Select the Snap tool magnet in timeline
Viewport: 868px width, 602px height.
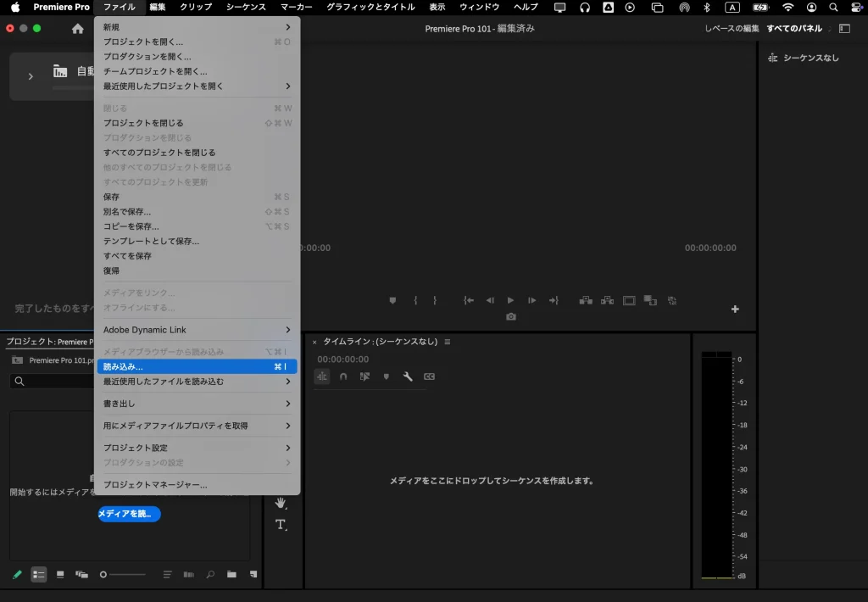[x=343, y=376]
